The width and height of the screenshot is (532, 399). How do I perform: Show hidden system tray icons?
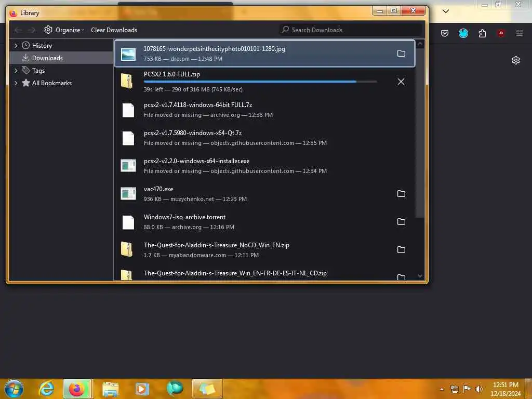442,389
